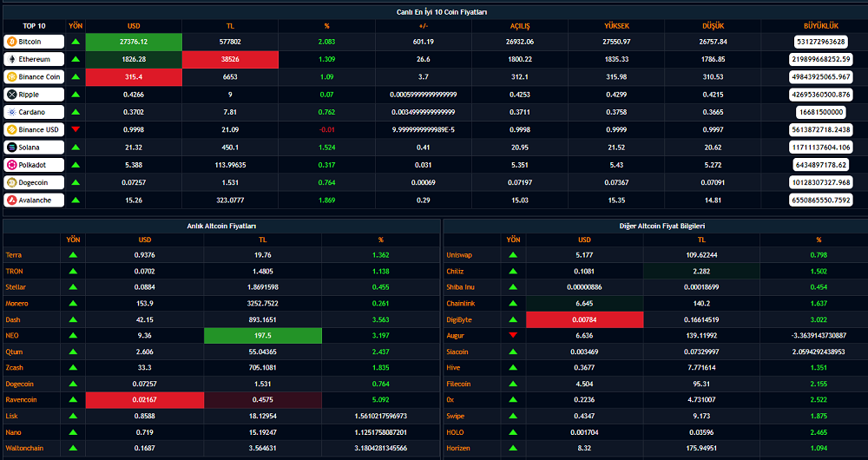Open the Ripple coin label button
Image resolution: width=868 pixels, height=460 pixels.
(x=34, y=95)
